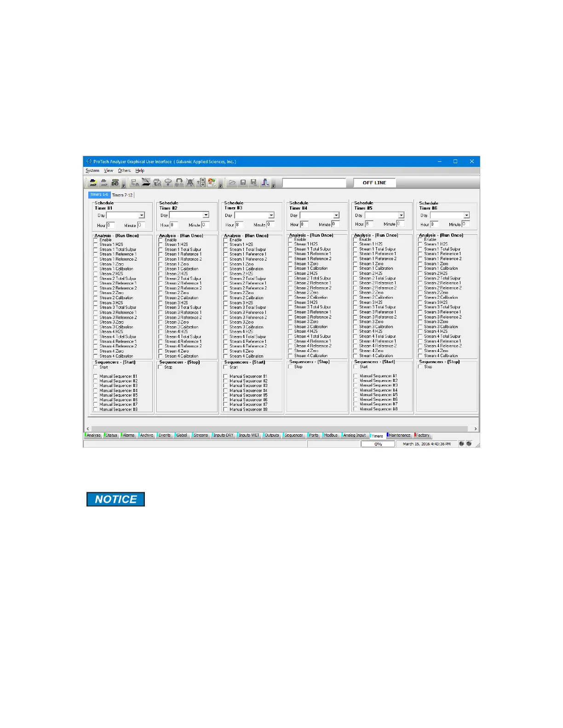
Task: Click the horizontal scrollbar left arrow
Action: pos(88,429)
